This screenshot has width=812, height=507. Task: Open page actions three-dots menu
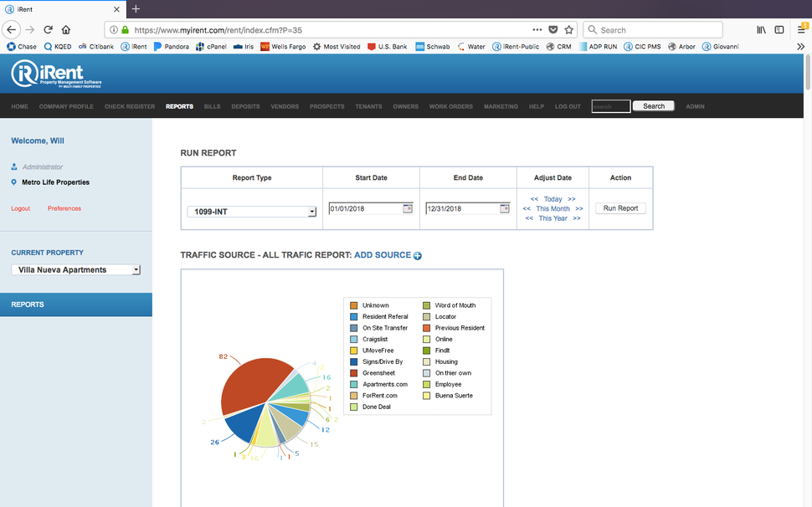click(537, 30)
